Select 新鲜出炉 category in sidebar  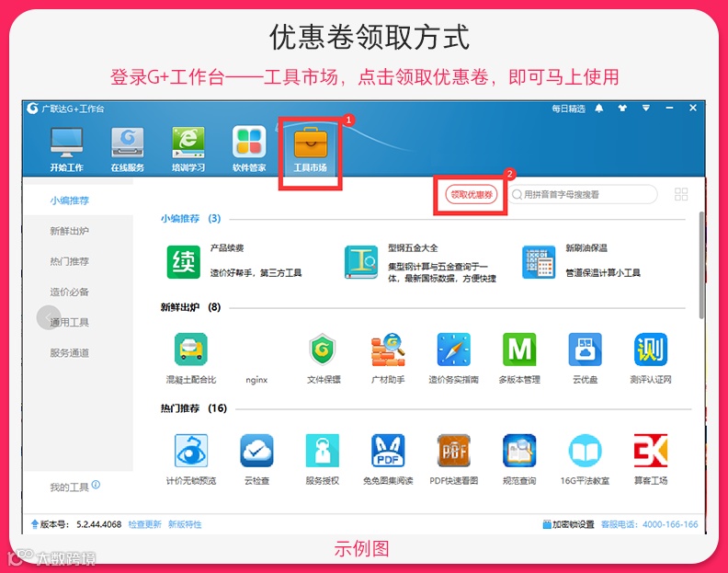(70, 231)
